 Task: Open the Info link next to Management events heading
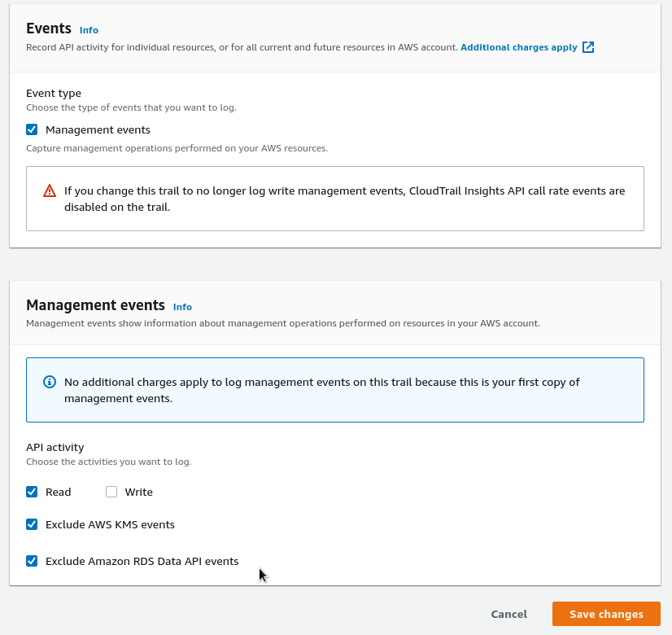click(x=182, y=307)
